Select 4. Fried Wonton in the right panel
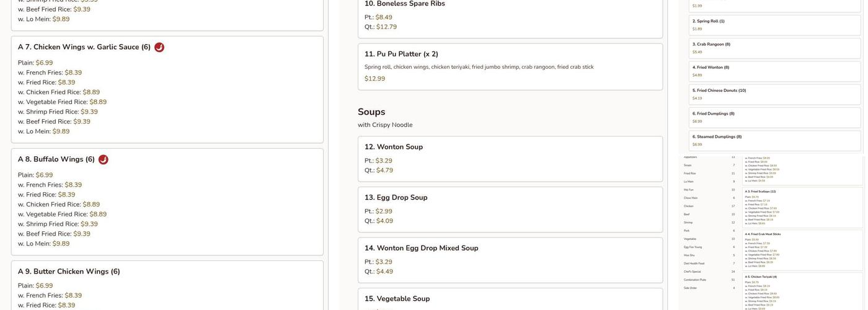Image resolution: width=868 pixels, height=310 pixels. (711, 67)
